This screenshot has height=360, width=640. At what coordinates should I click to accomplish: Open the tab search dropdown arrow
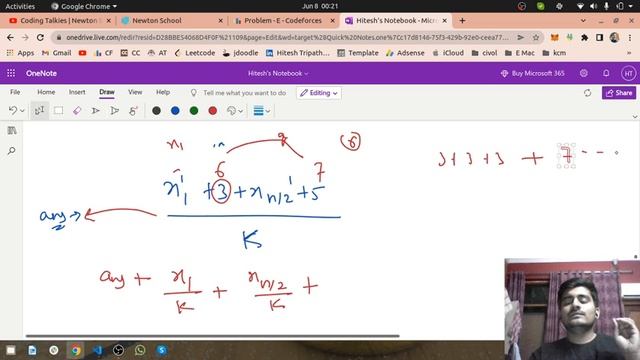tap(583, 20)
